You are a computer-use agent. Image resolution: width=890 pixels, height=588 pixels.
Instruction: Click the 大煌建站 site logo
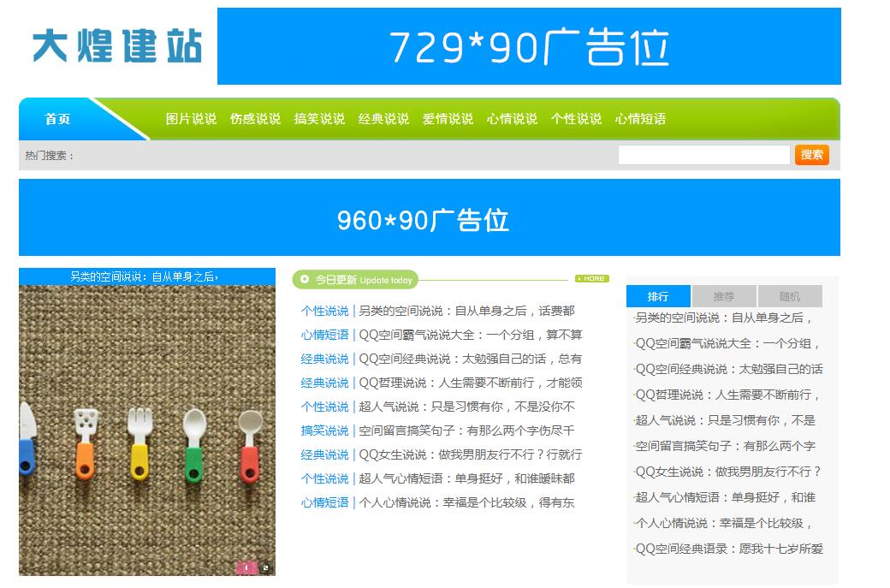coord(117,46)
